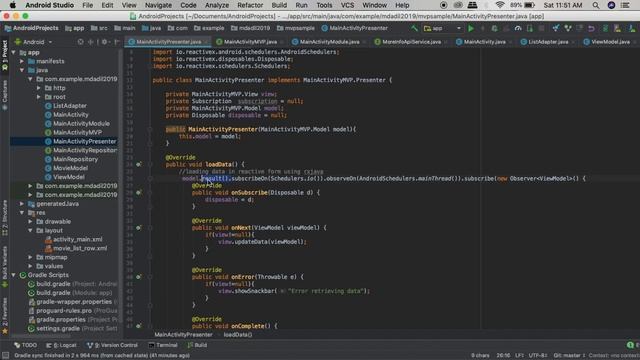Image resolution: width=640 pixels, height=360 pixels.
Task: Click the Profile app gauge icon
Action: (518, 28)
